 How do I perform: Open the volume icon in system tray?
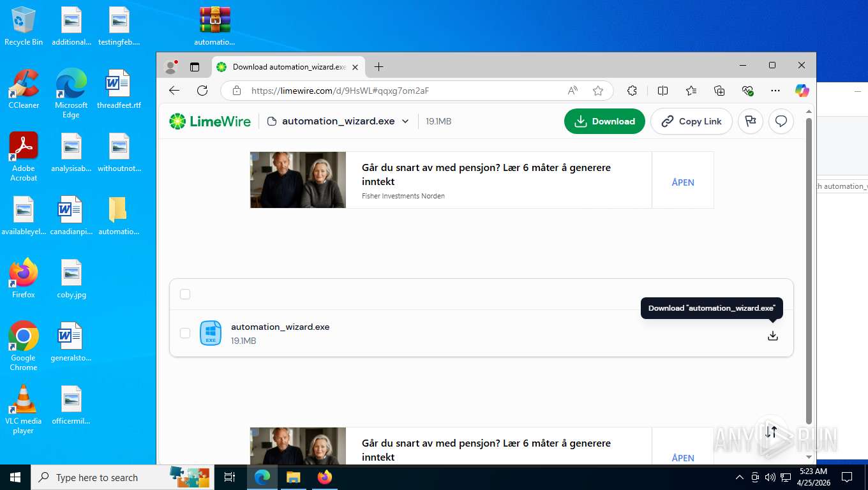coord(770,477)
